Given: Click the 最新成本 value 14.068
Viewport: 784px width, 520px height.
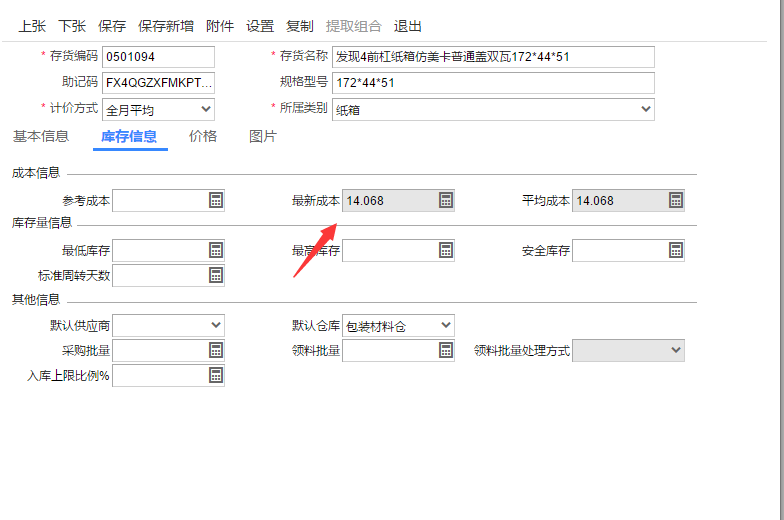Looking at the screenshot, I should pos(365,201).
